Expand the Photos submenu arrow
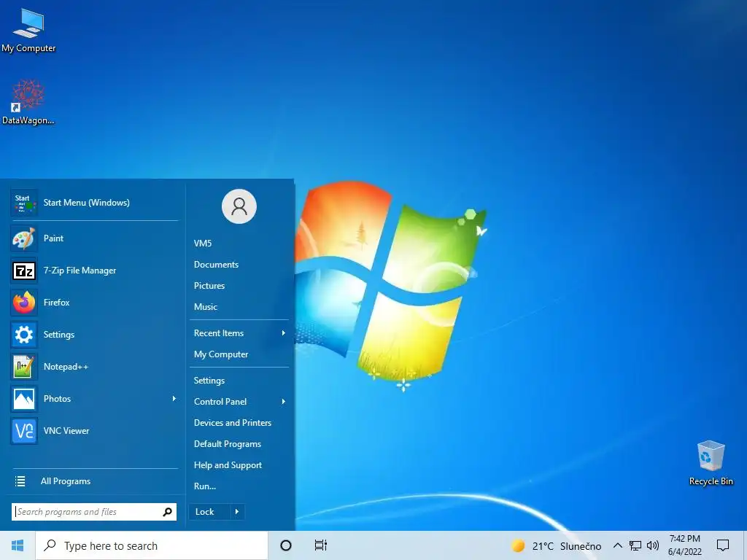 [174, 399]
